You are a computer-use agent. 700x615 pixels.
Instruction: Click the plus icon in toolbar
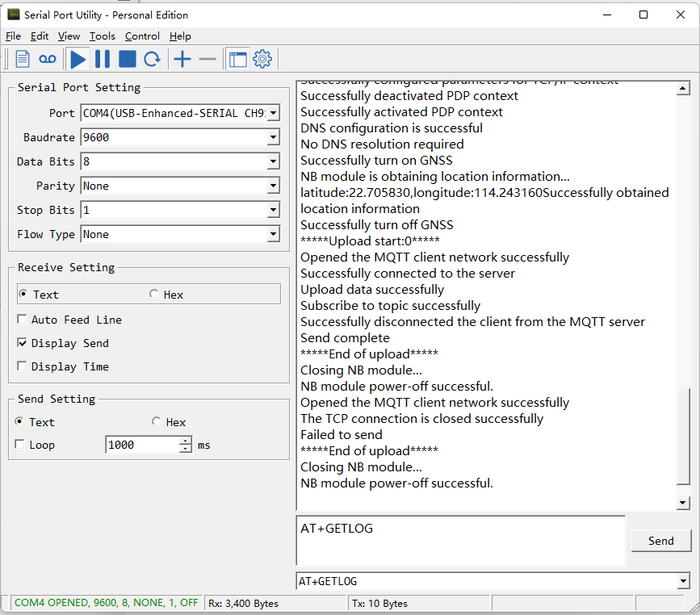point(182,59)
